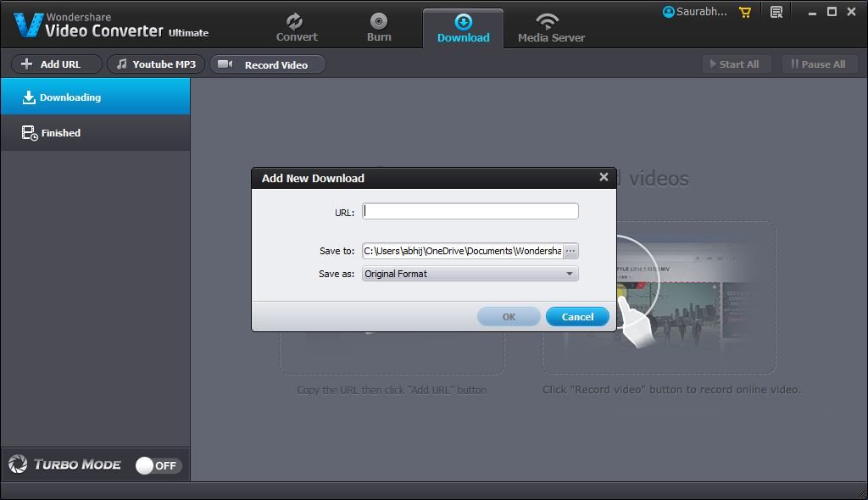Expand the Save as format dropdown
Screen dimensions: 868x500
click(x=470, y=274)
